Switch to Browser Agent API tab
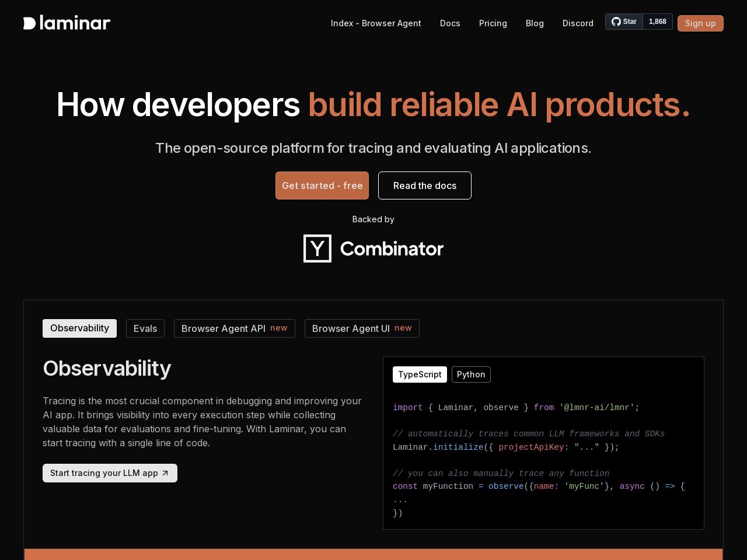Screen dimensions: 747x560 pyautogui.click(x=235, y=328)
